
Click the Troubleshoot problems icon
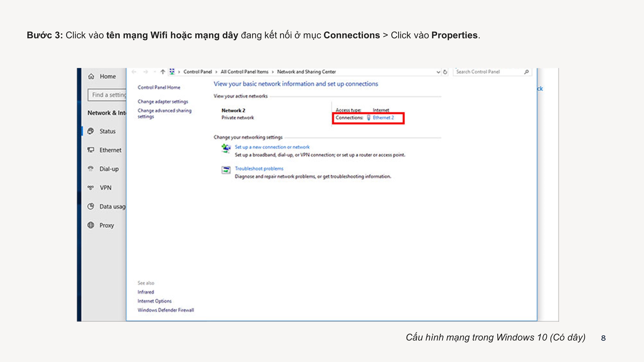[226, 170]
